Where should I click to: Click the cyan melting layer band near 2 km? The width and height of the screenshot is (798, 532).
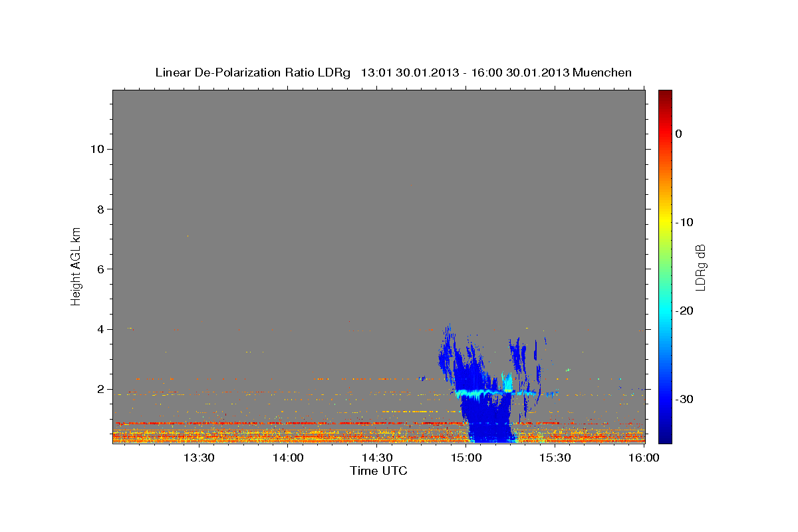(495, 393)
